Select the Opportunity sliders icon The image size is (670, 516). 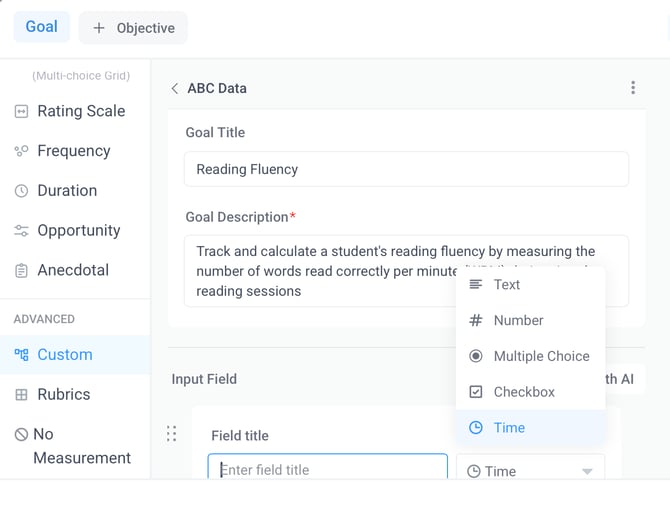21,231
